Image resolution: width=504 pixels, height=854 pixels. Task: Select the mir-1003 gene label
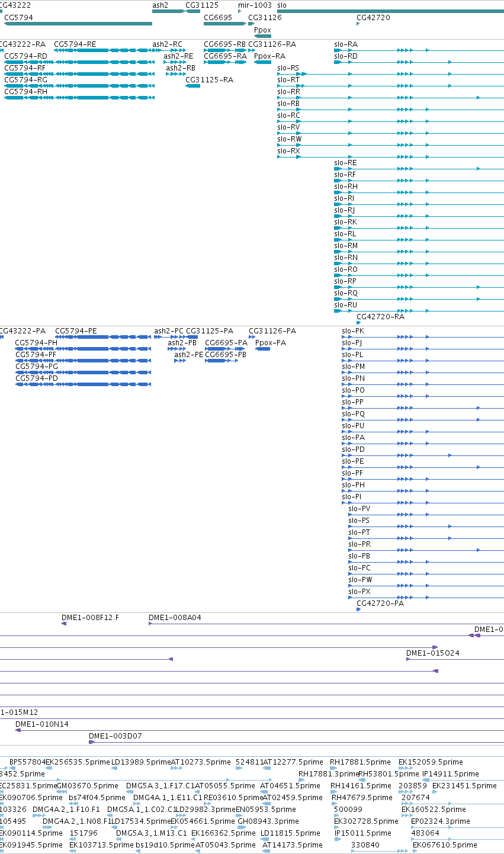click(255, 5)
